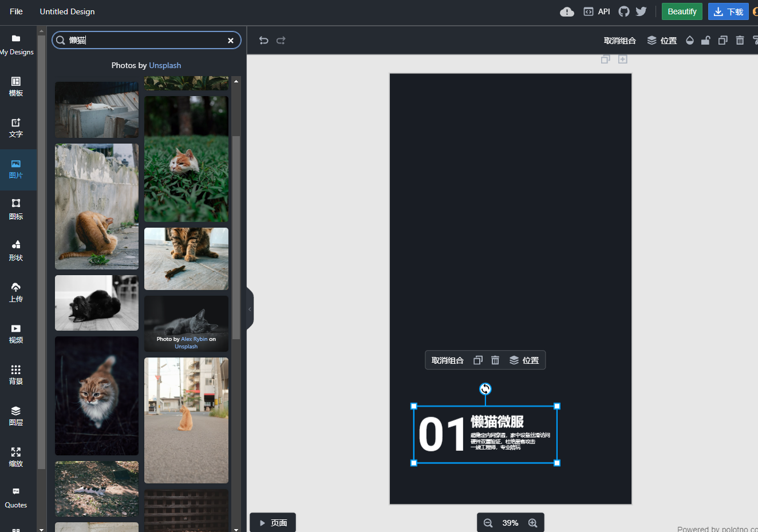Viewport: 758px width, 532px height.
Task: Switch to the 文字 text tab
Action: [x=16, y=128]
